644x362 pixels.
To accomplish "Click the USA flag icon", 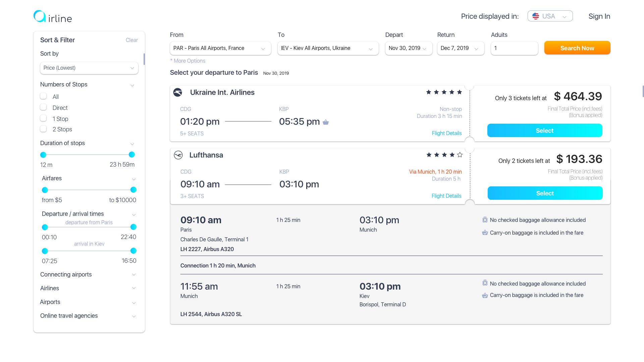I will 536,16.
